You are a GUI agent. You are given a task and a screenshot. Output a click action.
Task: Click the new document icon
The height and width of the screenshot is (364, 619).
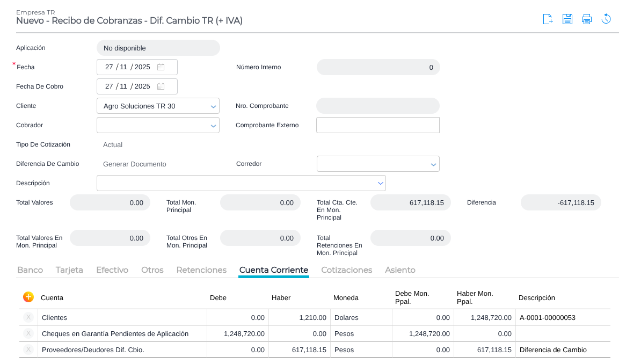pos(548,19)
